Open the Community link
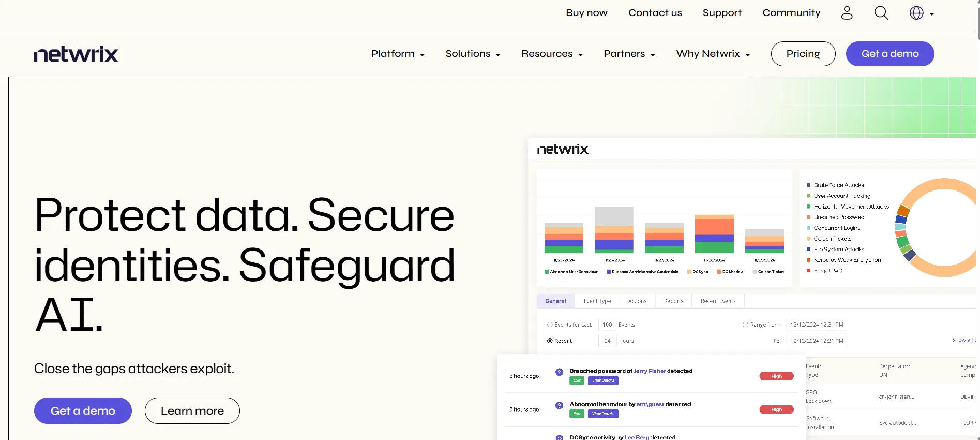 coord(791,13)
